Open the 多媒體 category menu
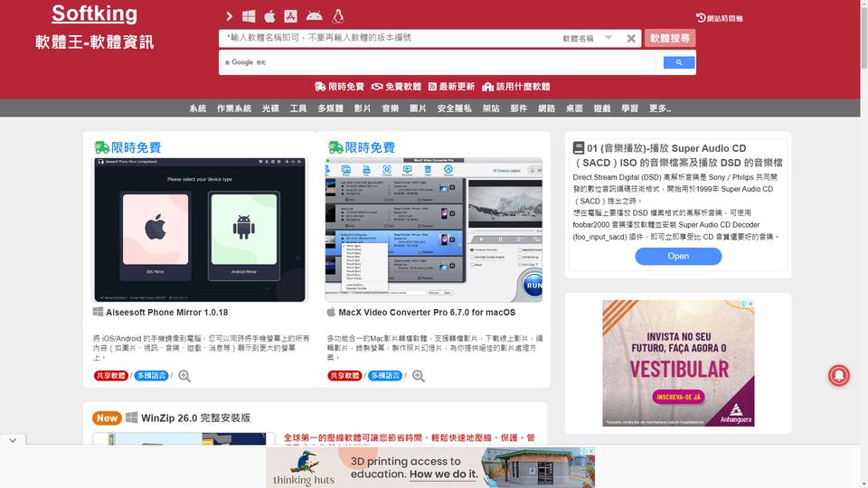Screen dimensions: 868x488 click(x=331, y=108)
